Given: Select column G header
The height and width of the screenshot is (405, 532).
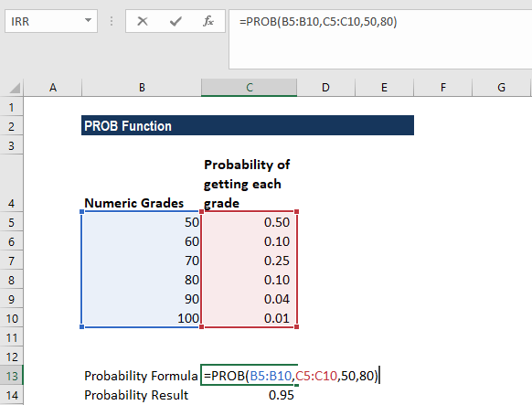Looking at the screenshot, I should click(501, 88).
